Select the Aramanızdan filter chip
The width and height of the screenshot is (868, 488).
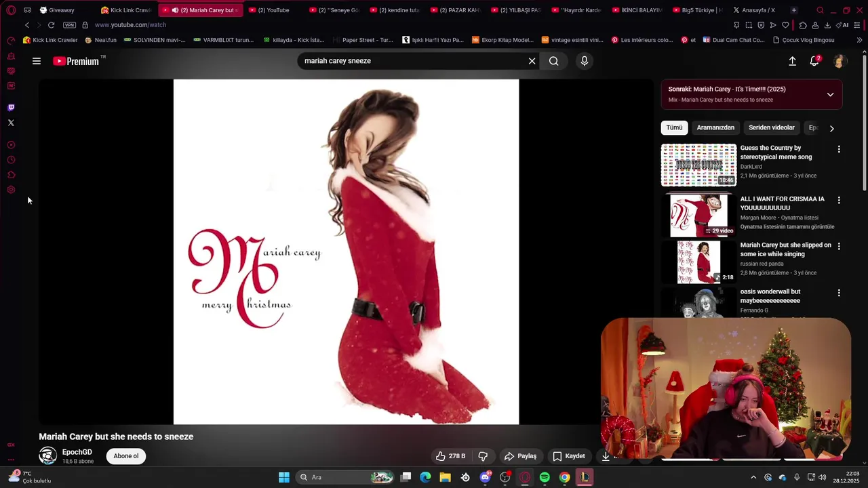[x=715, y=127]
